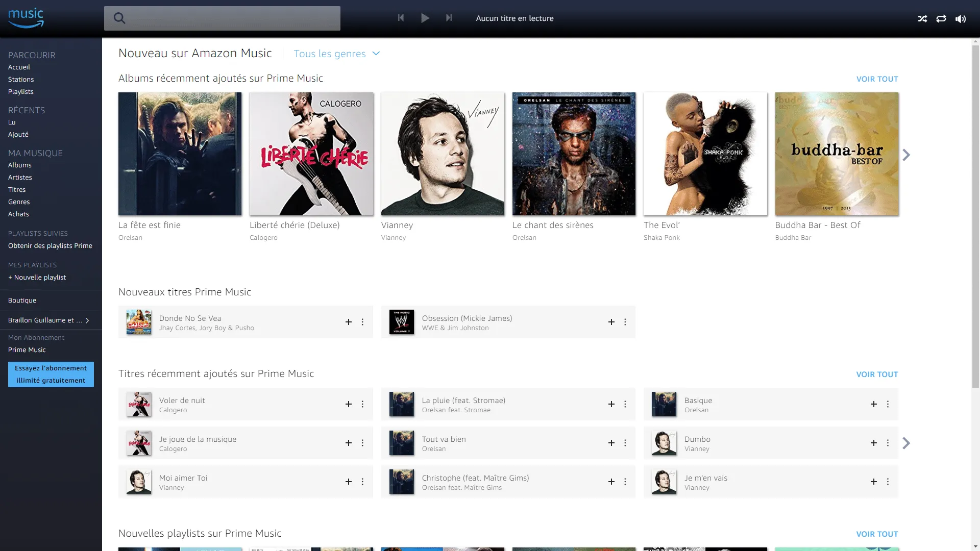
Task: Open Stations in the sidebar
Action: [21, 80]
